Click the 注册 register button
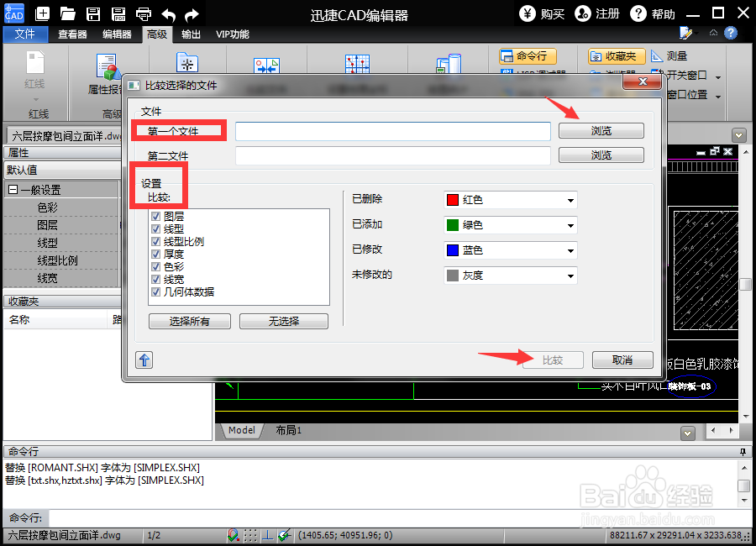 point(597,13)
